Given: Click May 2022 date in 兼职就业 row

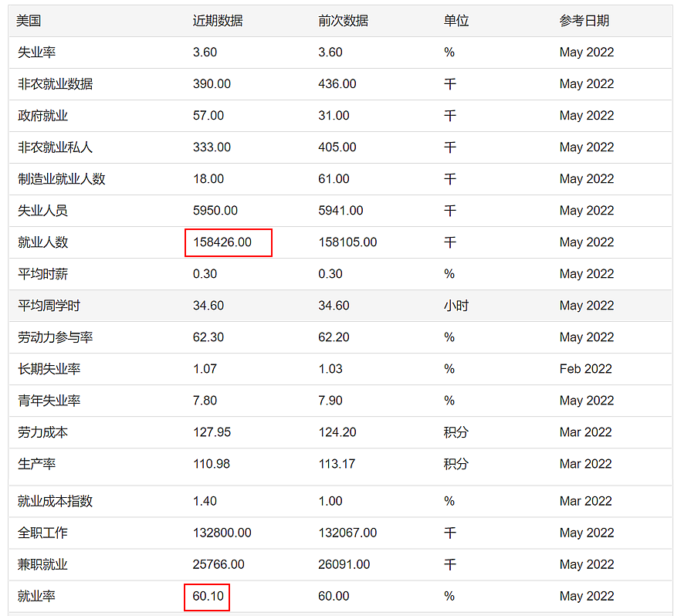Looking at the screenshot, I should pos(587,564).
